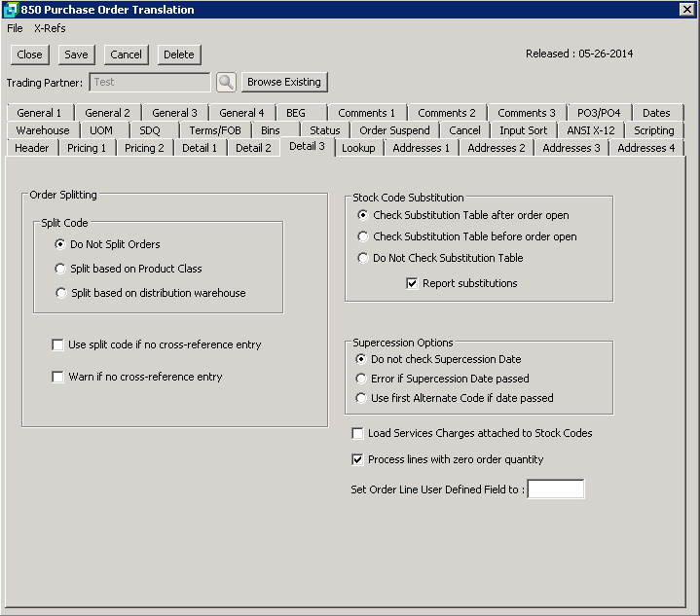
Task: Go to the ANSI X-12 tab
Action: coord(590,130)
